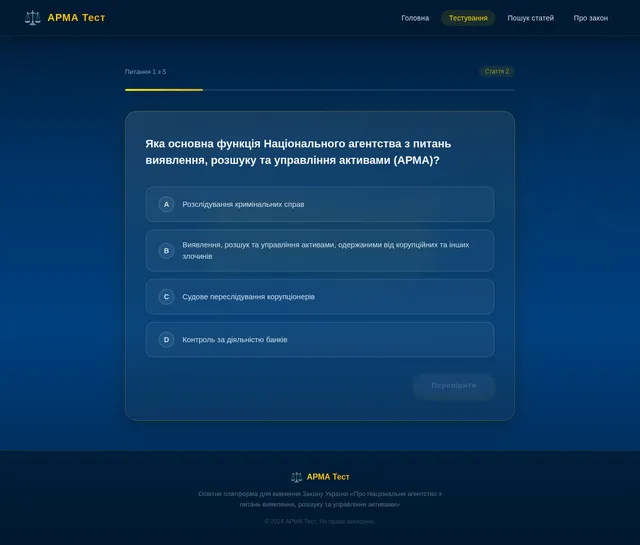Click the footer 'АРМА Тест' title
Image resolution: width=640 pixels, height=545 pixels.
(x=328, y=477)
